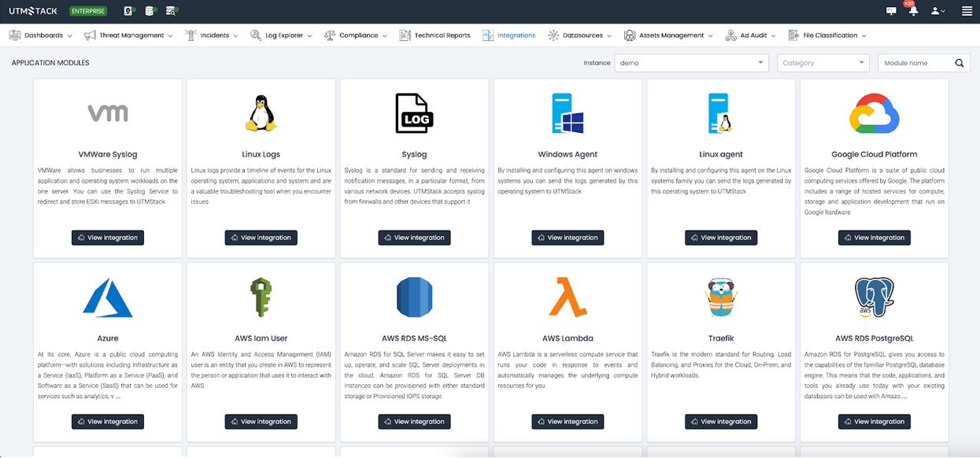Image resolution: width=980 pixels, height=458 pixels.
Task: Open the Instance dropdown showing demo
Action: point(691,63)
